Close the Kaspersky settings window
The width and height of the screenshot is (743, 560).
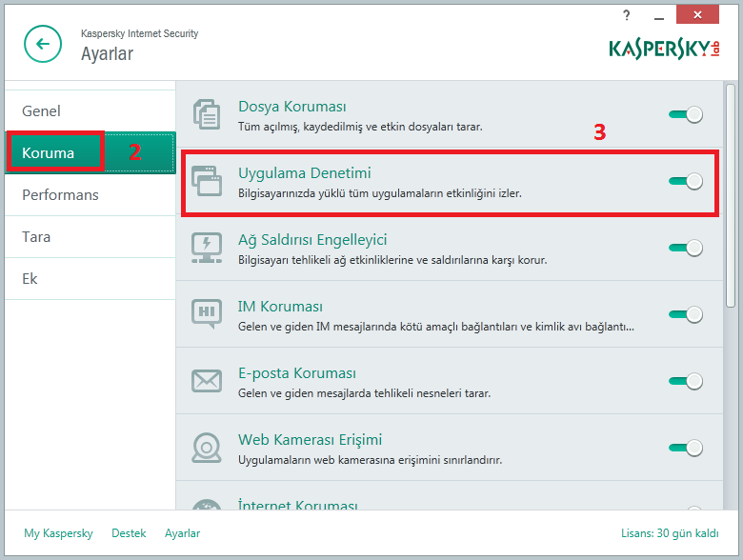click(697, 14)
